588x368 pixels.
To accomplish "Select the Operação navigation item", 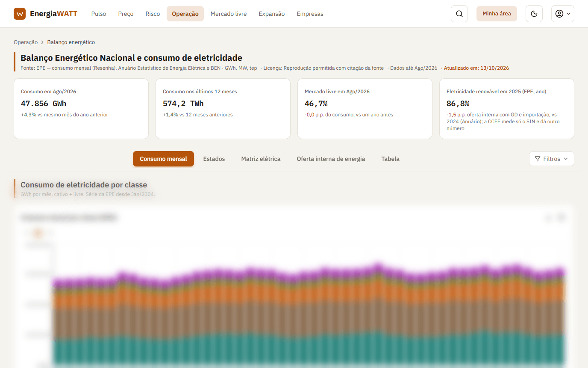I will (185, 14).
